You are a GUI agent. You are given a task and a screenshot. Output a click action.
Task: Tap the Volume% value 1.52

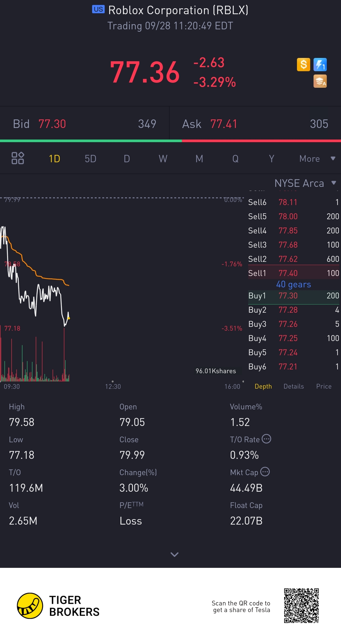(x=240, y=422)
